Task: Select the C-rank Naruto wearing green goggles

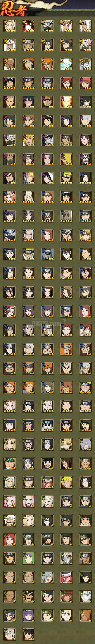Action: pos(9,463)
